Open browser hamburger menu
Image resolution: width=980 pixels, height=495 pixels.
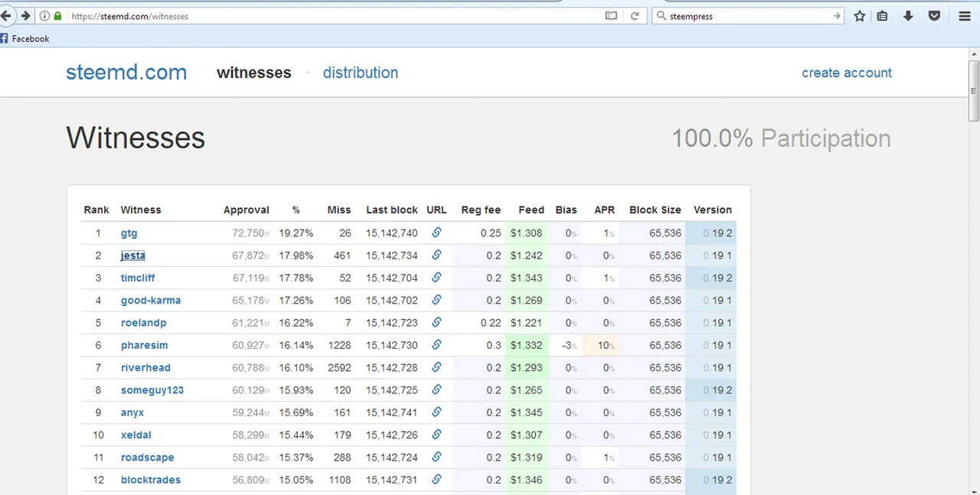[965, 16]
